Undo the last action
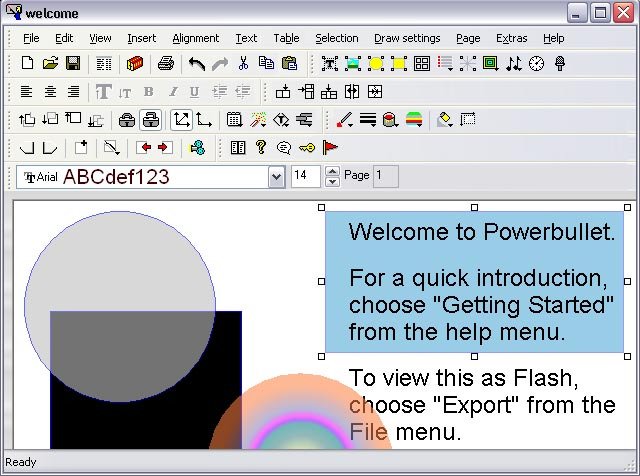The width and height of the screenshot is (640, 476). [197, 64]
